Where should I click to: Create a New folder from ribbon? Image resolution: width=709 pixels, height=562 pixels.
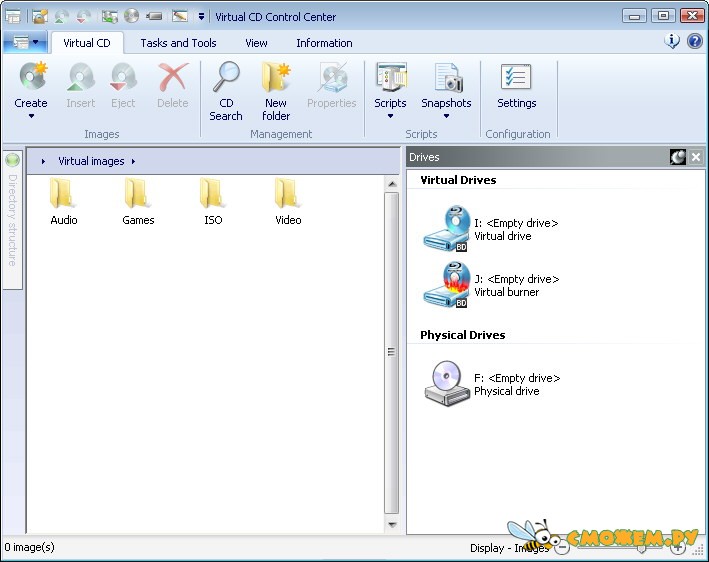(276, 77)
